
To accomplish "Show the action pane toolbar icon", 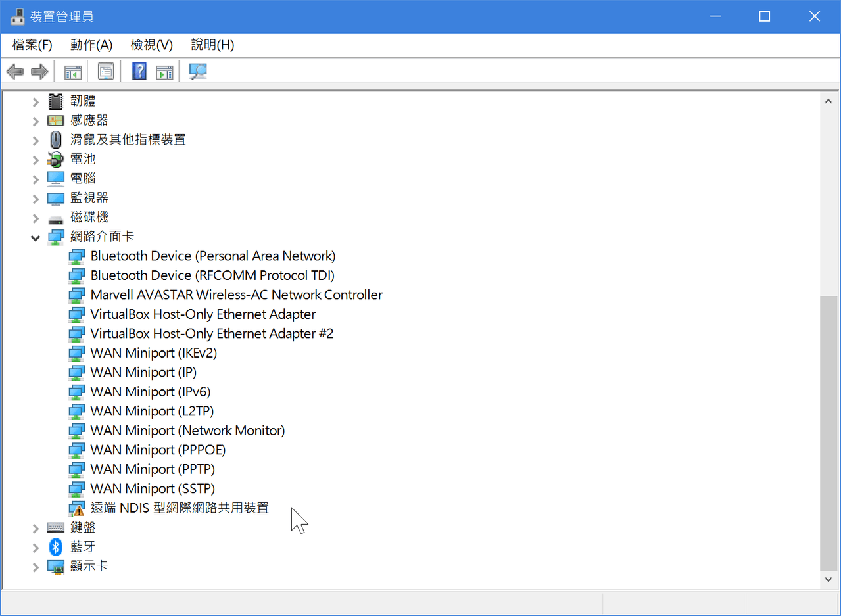I will pos(164,71).
